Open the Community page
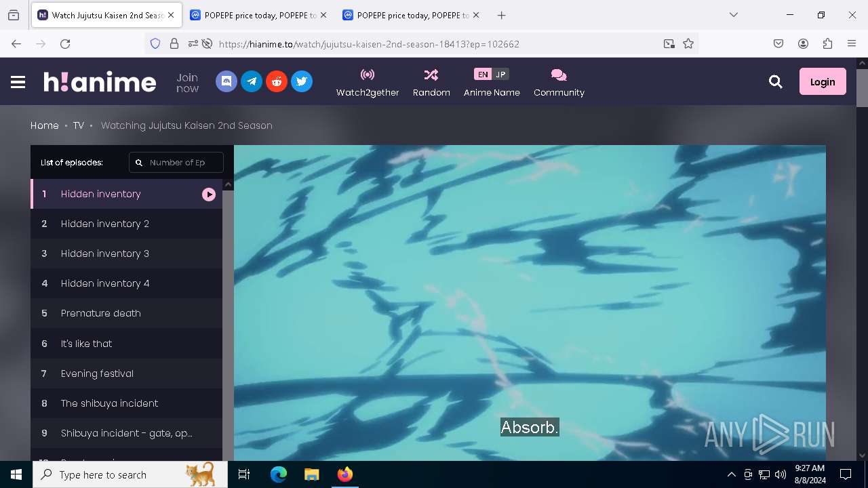 point(559,83)
